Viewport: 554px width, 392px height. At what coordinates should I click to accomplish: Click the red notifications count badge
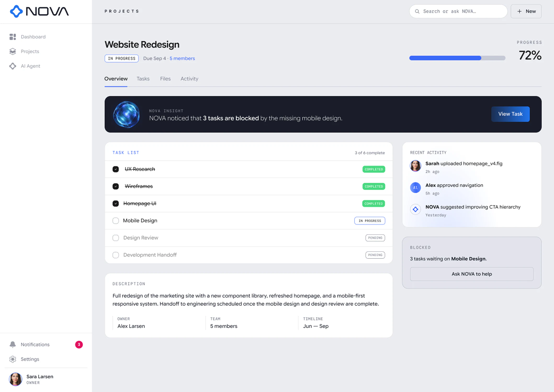click(79, 344)
